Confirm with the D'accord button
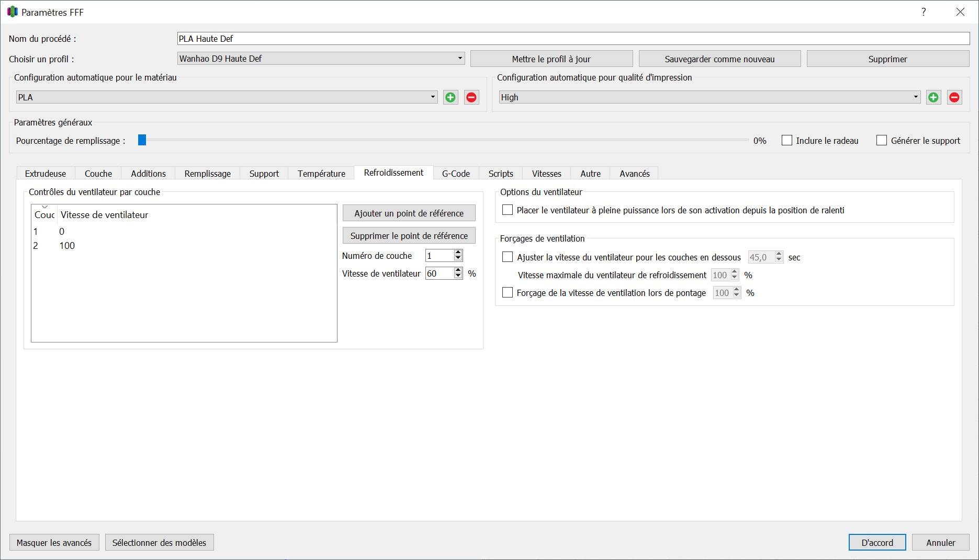Image resolution: width=979 pixels, height=560 pixels. click(x=877, y=543)
